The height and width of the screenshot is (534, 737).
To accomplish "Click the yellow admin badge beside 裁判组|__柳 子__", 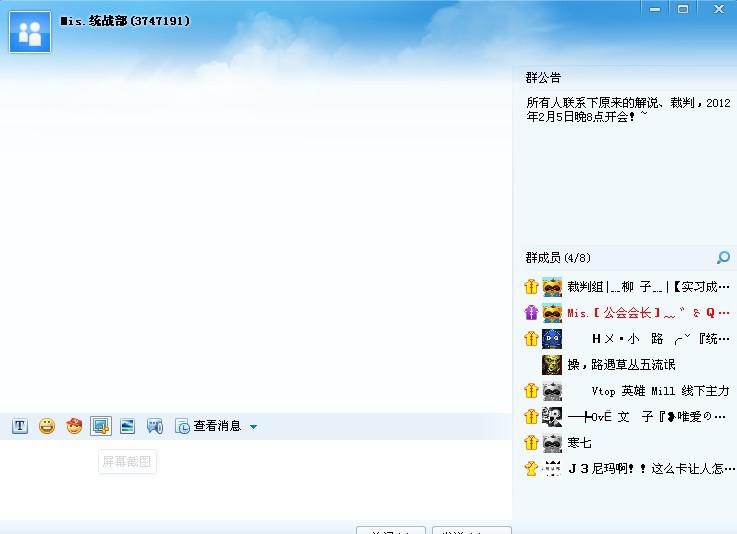I will click(531, 287).
